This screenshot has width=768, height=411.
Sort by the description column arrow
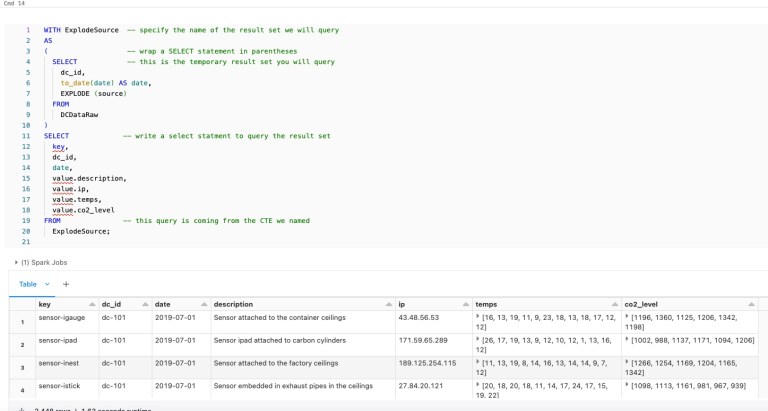point(389,305)
